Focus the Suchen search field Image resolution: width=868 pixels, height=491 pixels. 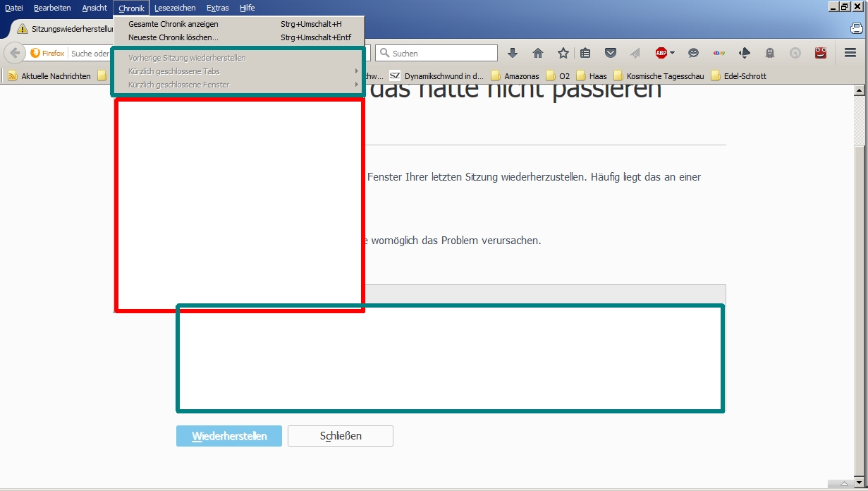pyautogui.click(x=436, y=53)
